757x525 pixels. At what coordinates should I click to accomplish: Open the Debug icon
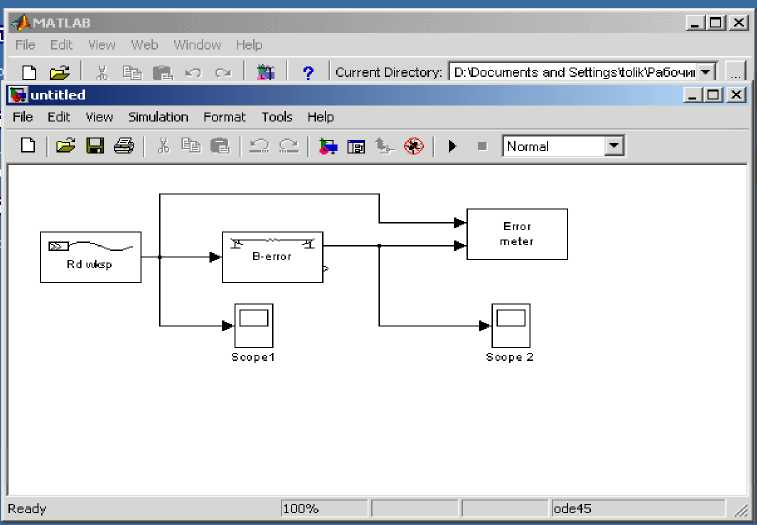414,146
